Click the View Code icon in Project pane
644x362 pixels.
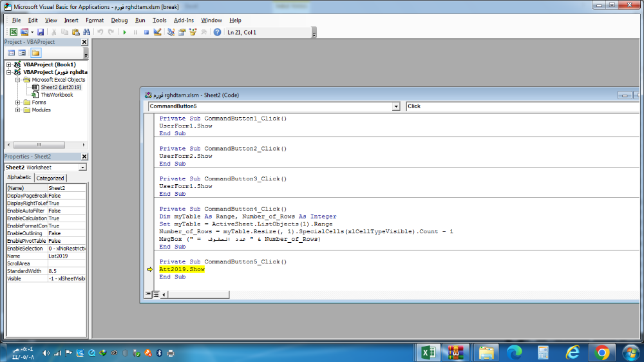point(12,53)
